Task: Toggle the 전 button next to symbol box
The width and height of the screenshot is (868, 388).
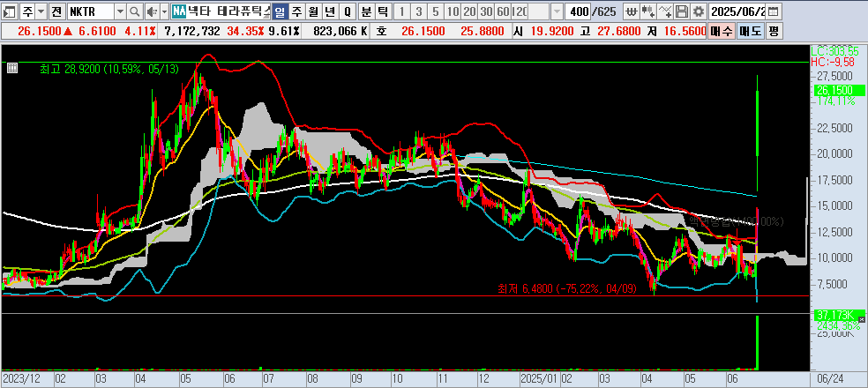Action: (56, 11)
